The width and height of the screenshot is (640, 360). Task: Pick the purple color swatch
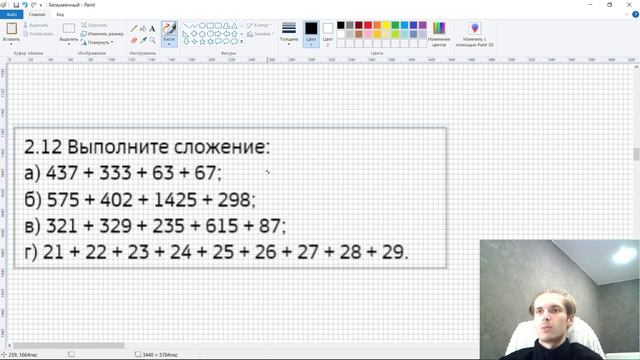click(422, 25)
